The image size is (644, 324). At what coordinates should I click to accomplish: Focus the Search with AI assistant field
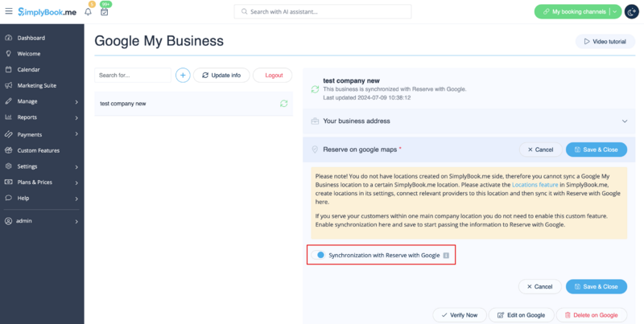click(323, 11)
